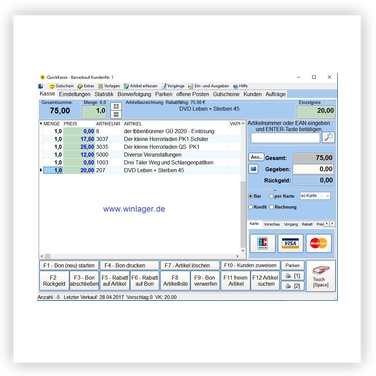Click the Artikelnummer or EAN input field
This screenshot has height=376, width=376.
coord(285,138)
